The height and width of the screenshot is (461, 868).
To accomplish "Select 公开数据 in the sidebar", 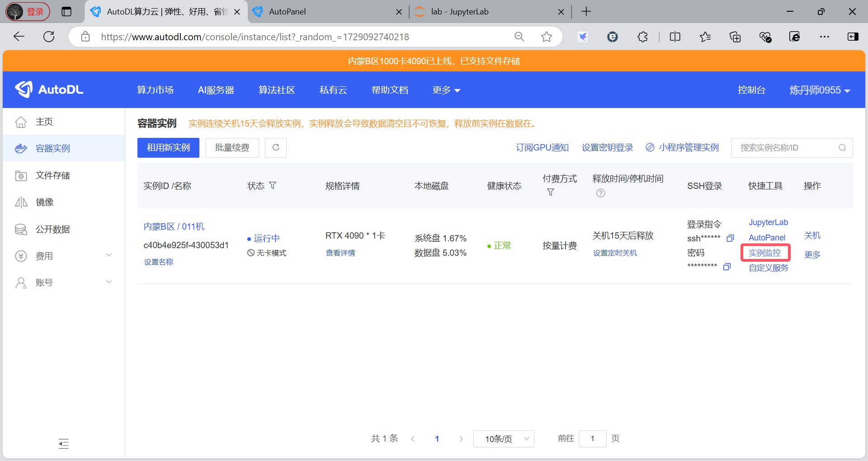I will coord(64,229).
